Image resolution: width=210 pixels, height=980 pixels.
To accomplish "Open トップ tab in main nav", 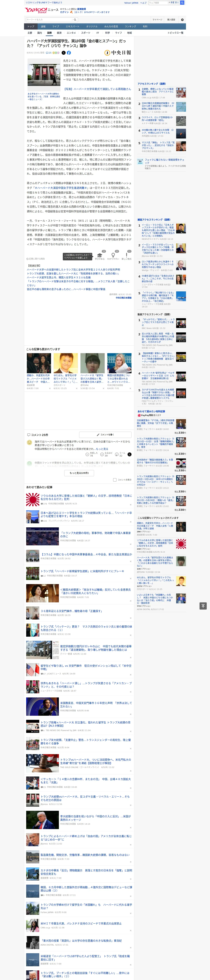I will click(31, 27).
